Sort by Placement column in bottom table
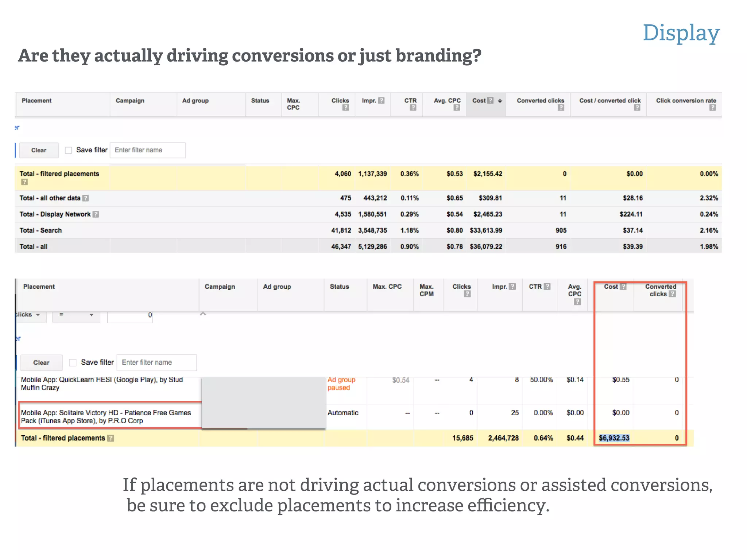The width and height of the screenshot is (747, 560). (x=39, y=287)
